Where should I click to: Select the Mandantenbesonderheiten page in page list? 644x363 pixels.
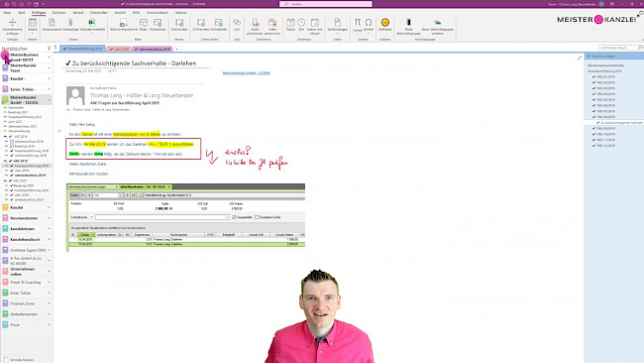coord(605,65)
